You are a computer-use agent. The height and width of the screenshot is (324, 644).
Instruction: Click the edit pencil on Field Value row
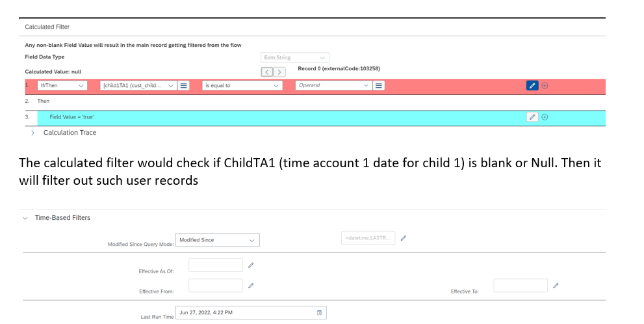click(532, 116)
